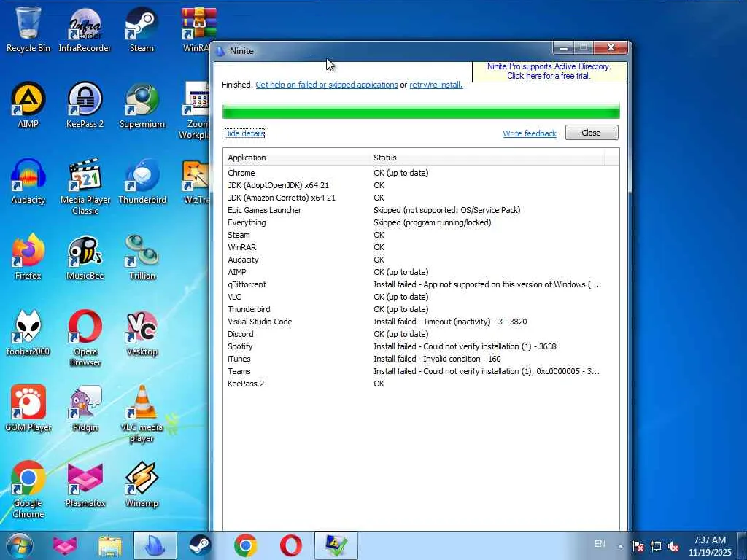
Task: Select the Visual Studio Code row
Action: (421, 322)
